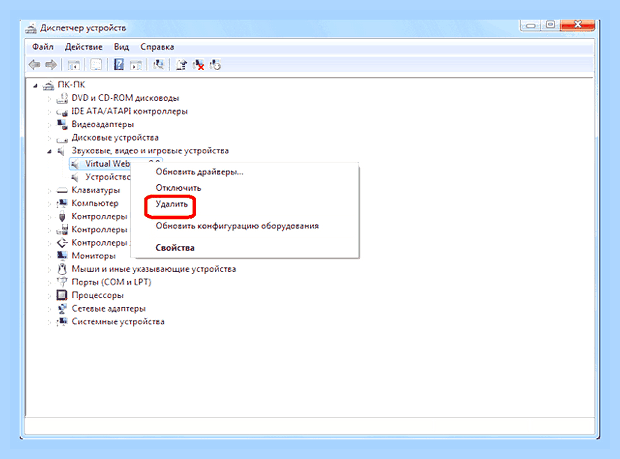The image size is (620, 459).
Task: Click the speaker icon beside Устройство child device
Action: pyautogui.click(x=75, y=177)
